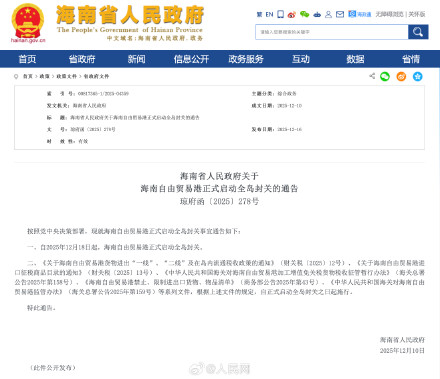Viewport: 440px width, 379px height.
Task: Click the share icon beside the breadcrumb
Action: (x=372, y=76)
